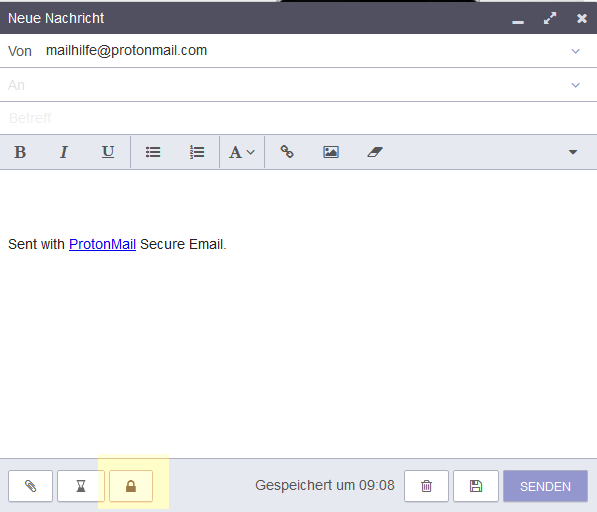Click the insert link chain icon
Screen dimensions: 597x512
point(287,152)
